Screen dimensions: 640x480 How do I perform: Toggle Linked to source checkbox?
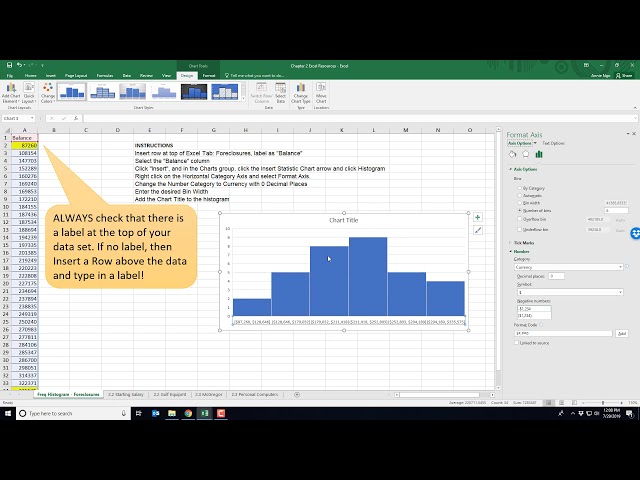516,343
